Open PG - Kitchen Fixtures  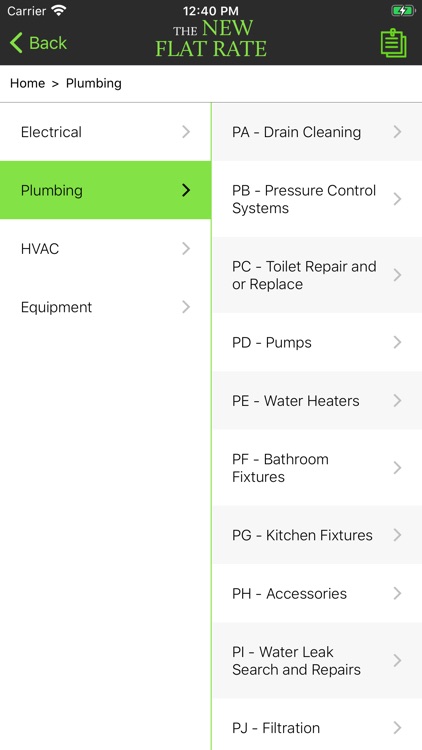317,535
